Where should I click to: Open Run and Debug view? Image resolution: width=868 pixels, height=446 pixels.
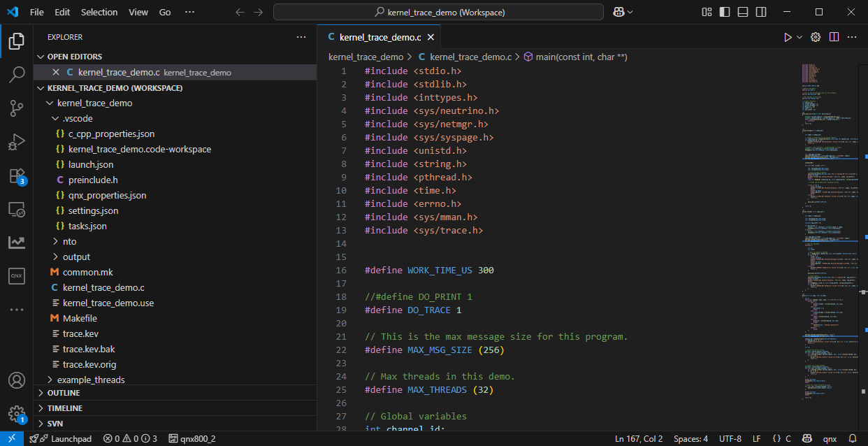coord(17,142)
